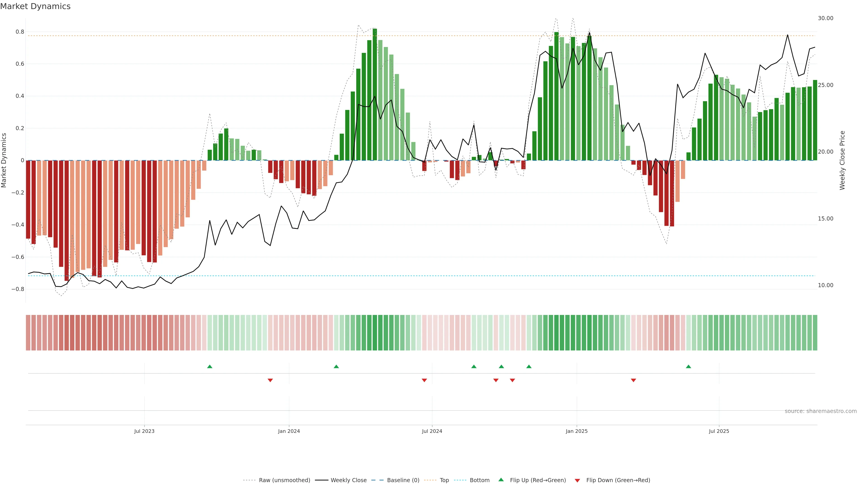Click the green flip-up marker before Jul 2025
Image resolution: width=868 pixels, height=488 pixels.
click(x=688, y=366)
